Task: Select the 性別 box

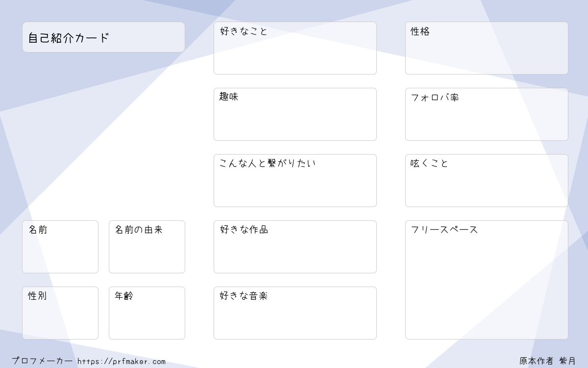Action: (x=60, y=313)
